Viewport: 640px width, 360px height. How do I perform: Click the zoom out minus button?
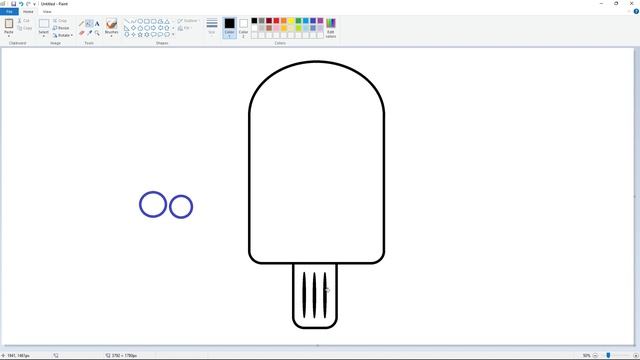point(596,356)
